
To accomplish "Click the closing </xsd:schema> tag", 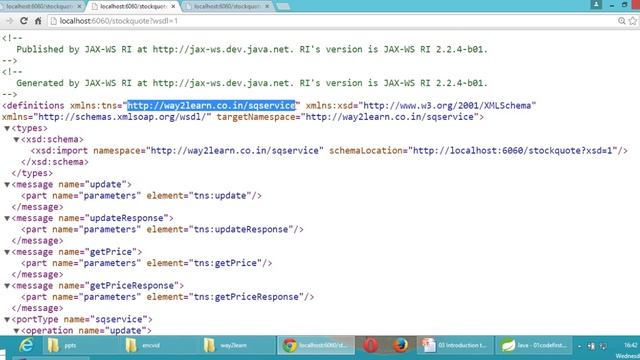I will click(55, 162).
